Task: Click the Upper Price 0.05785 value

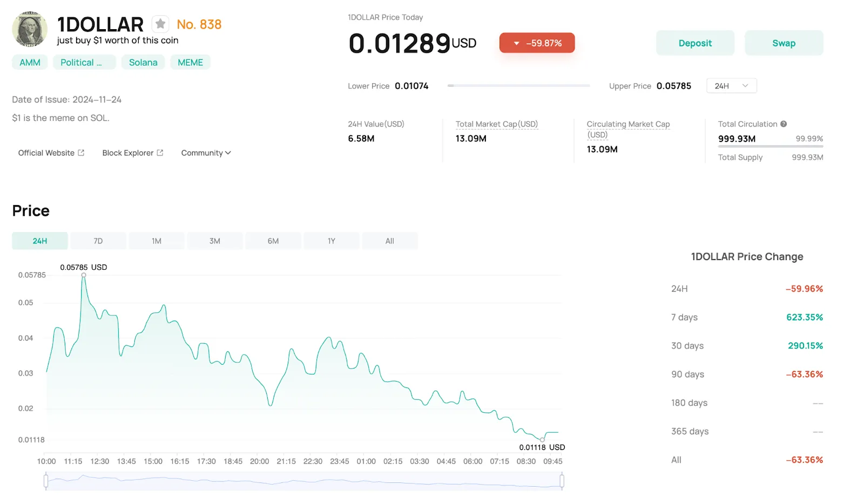Action: [674, 86]
